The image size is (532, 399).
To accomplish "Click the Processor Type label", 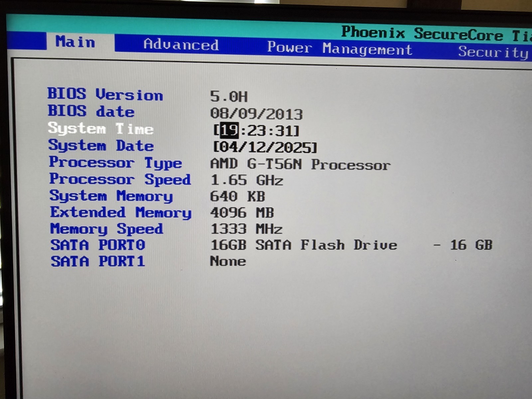I will click(116, 163).
